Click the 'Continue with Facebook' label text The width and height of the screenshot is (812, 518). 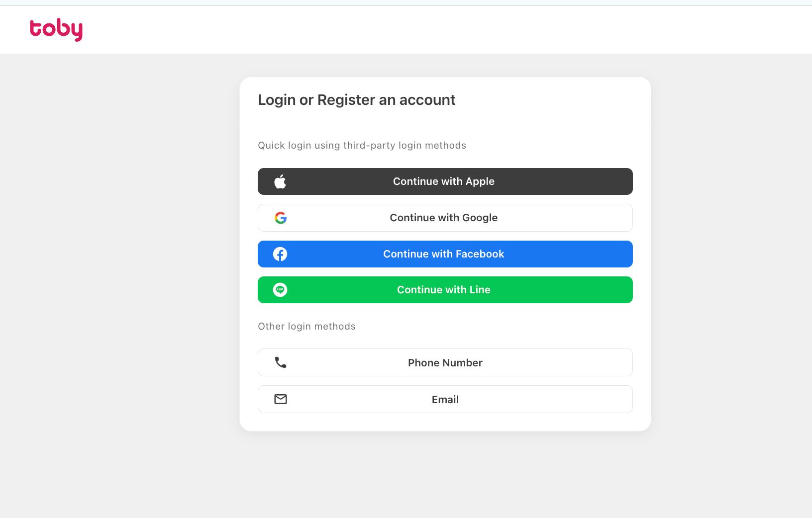444,254
